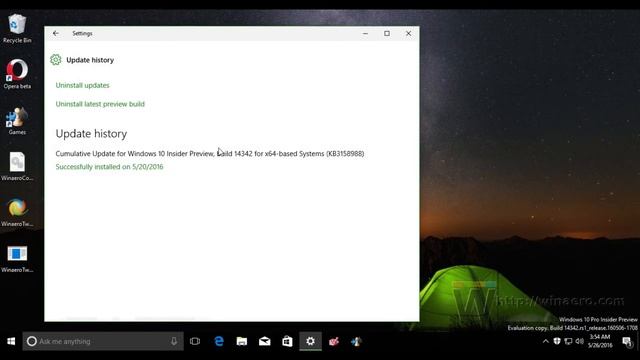Open Uninstall latest preview build link
This screenshot has width=640, height=360.
[x=100, y=104]
